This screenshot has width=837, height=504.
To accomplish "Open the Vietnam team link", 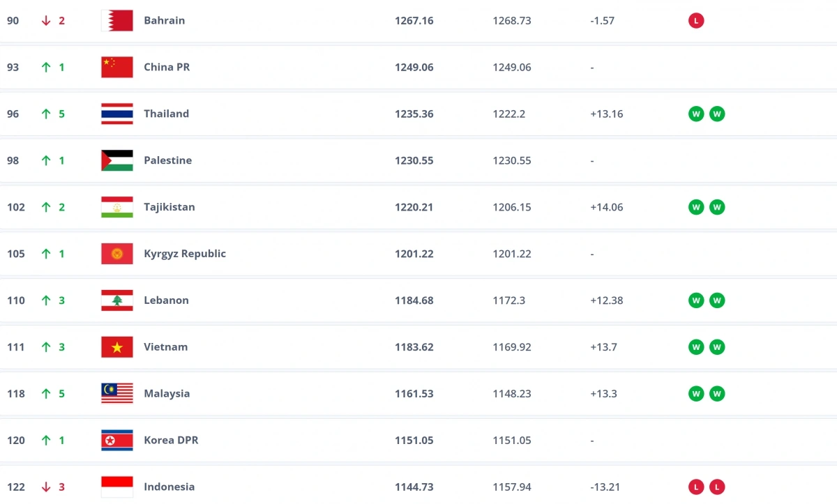I will coord(165,346).
